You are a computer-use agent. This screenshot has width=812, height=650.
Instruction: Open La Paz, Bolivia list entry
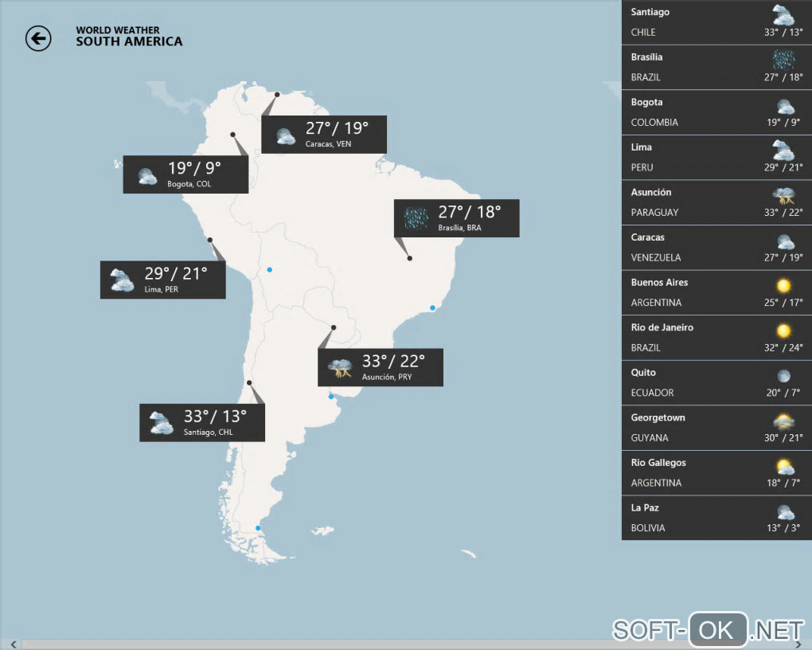click(716, 518)
